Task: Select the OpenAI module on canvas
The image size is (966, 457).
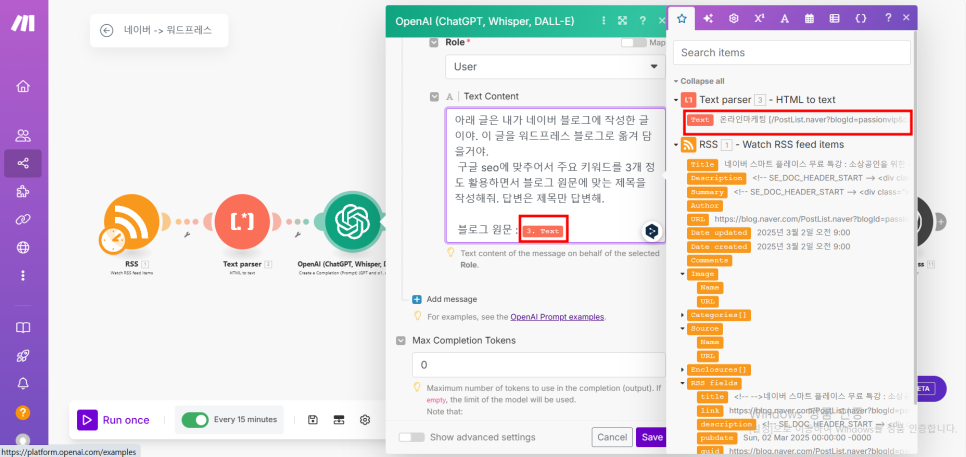Action: tap(351, 222)
